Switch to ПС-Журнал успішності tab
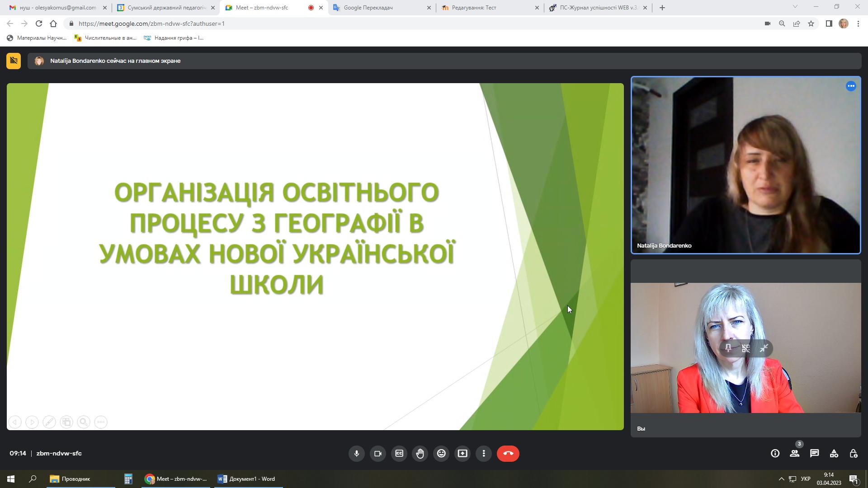Screen dimensions: 868x488 pos(599,8)
